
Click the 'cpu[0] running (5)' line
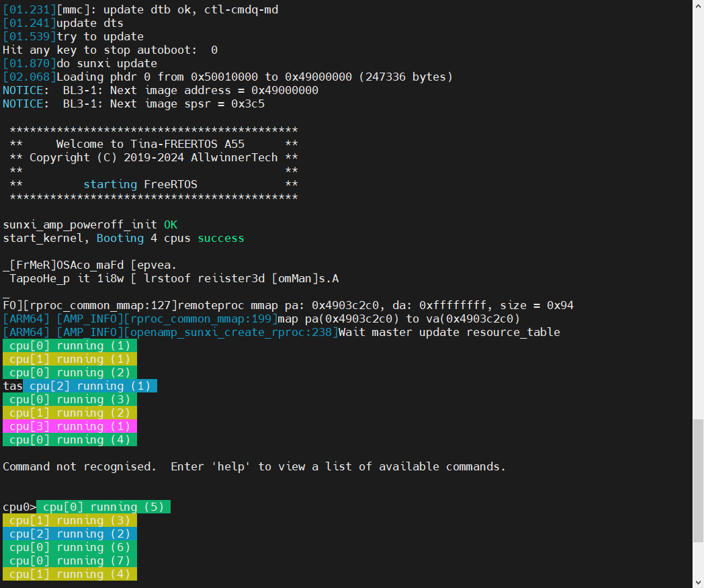coord(103,507)
